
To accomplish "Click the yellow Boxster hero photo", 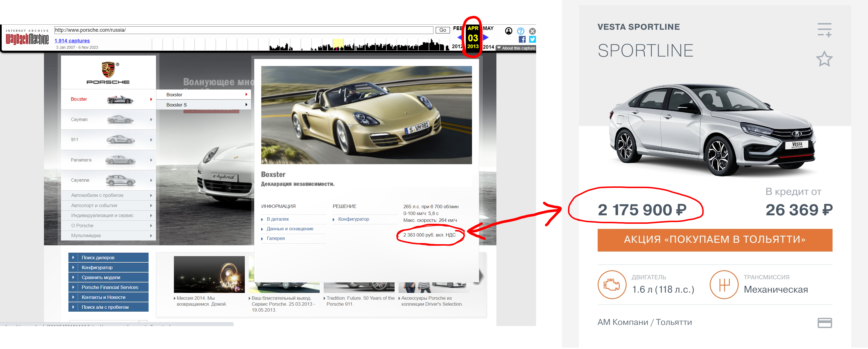I will (x=366, y=115).
